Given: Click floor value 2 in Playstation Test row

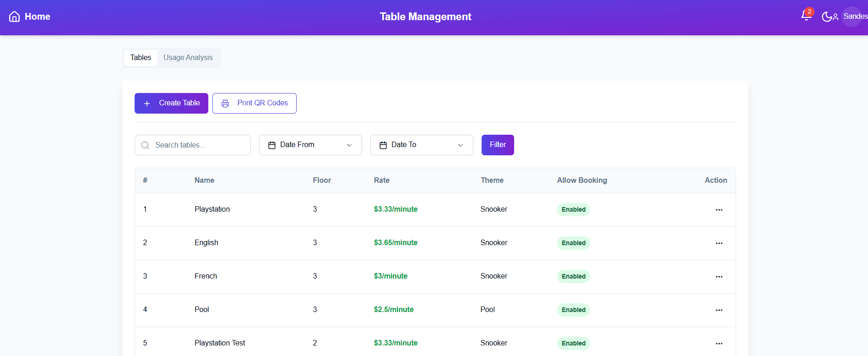Looking at the screenshot, I should (x=315, y=343).
